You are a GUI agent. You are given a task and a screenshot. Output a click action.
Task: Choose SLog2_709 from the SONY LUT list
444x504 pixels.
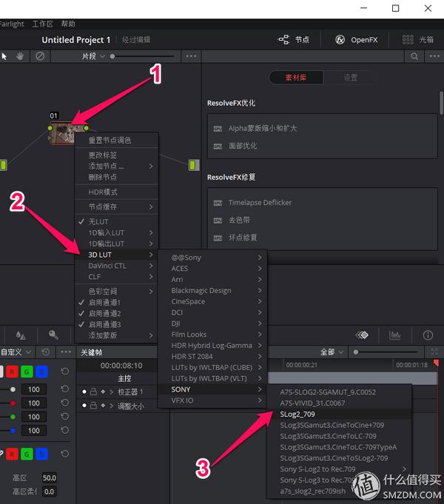[x=297, y=414]
